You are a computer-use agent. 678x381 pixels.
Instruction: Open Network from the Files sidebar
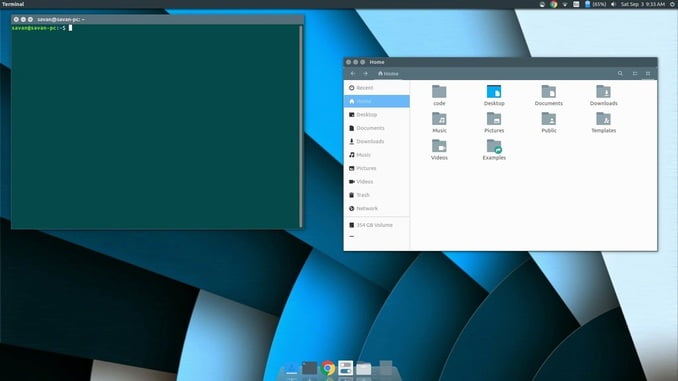click(x=377, y=208)
